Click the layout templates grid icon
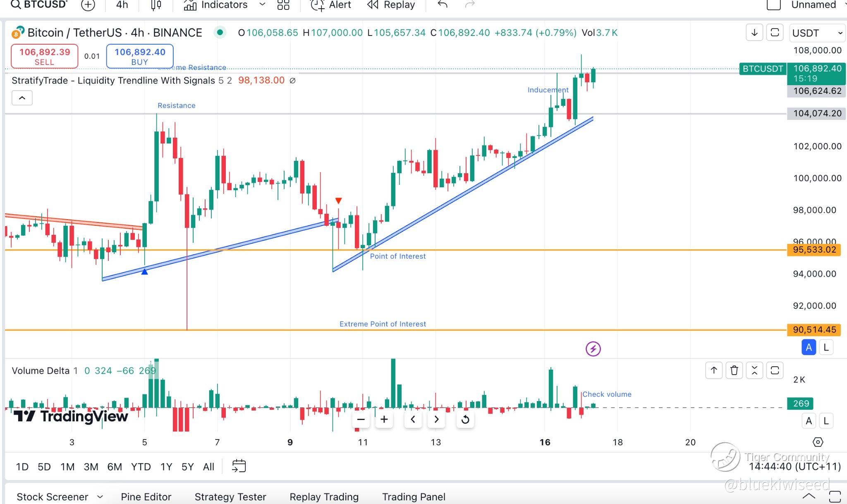The image size is (847, 504). point(283,5)
